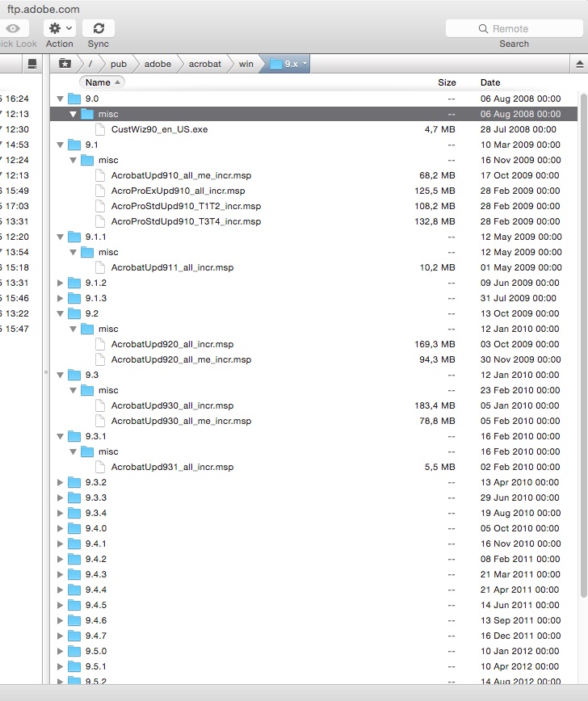Select the 9.4.1 folder icon
This screenshot has width=588, height=701.
pos(74,544)
